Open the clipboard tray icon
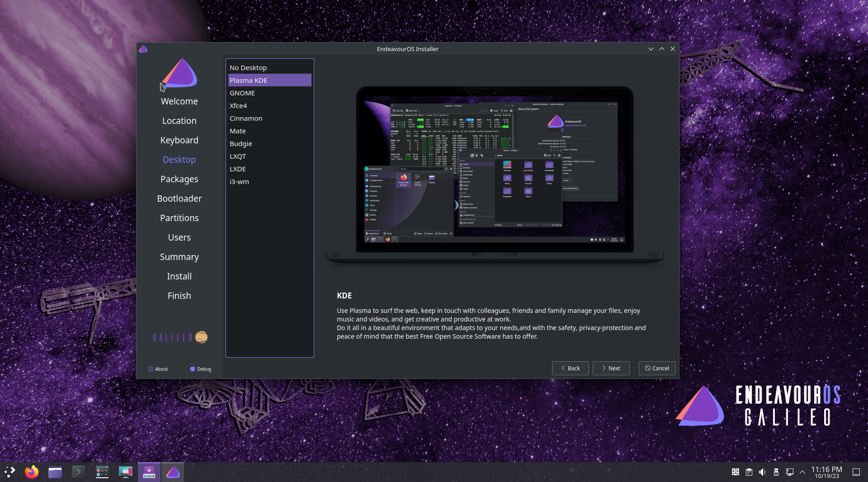Image resolution: width=868 pixels, height=482 pixels. tap(749, 472)
